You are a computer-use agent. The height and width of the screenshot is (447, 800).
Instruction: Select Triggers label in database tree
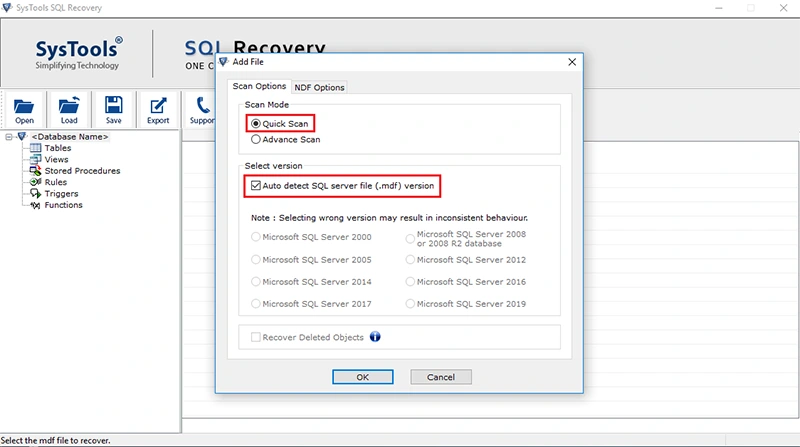pos(61,193)
